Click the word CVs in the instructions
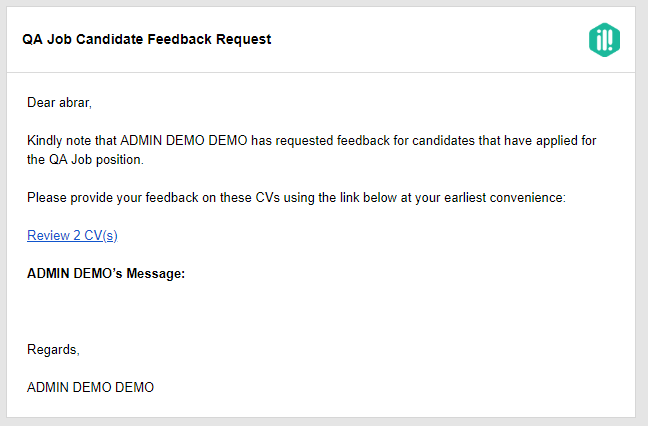The height and width of the screenshot is (426, 648). 267,198
